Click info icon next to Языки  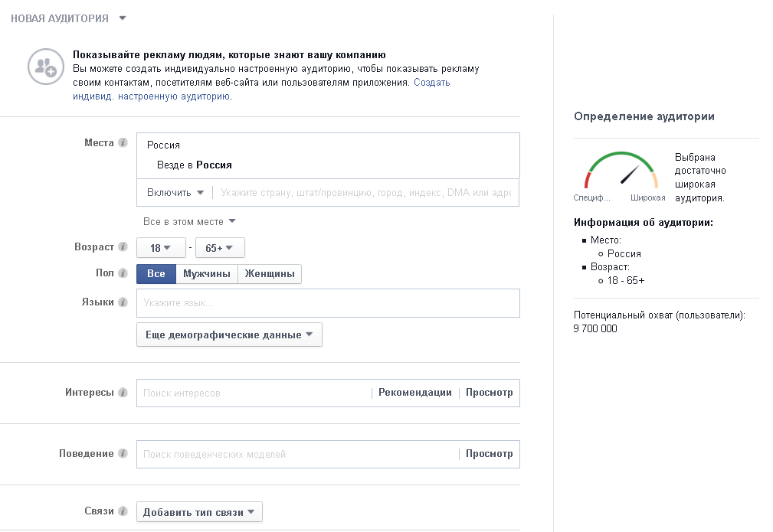coord(123,302)
